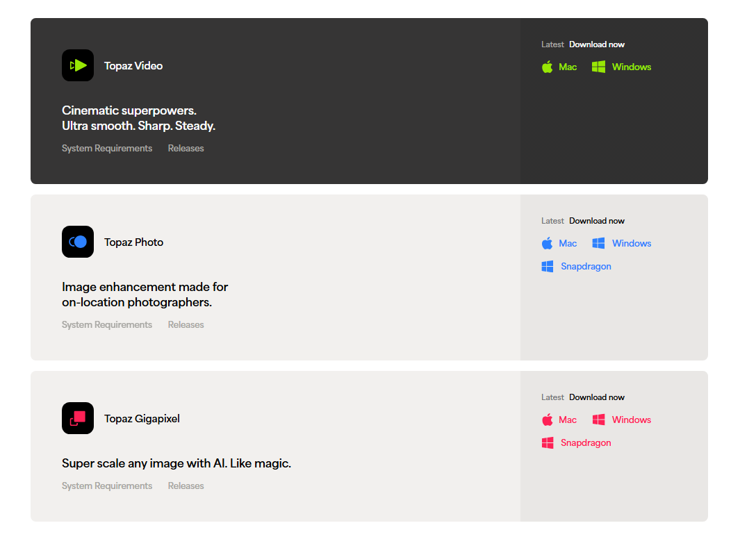Click the Topaz Video app icon

click(78, 65)
